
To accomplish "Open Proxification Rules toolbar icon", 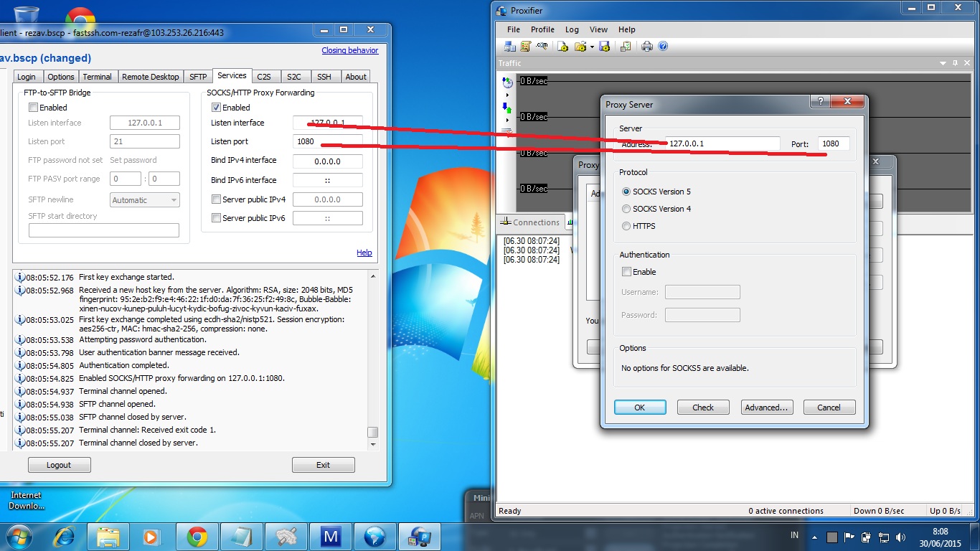I will pyautogui.click(x=525, y=46).
